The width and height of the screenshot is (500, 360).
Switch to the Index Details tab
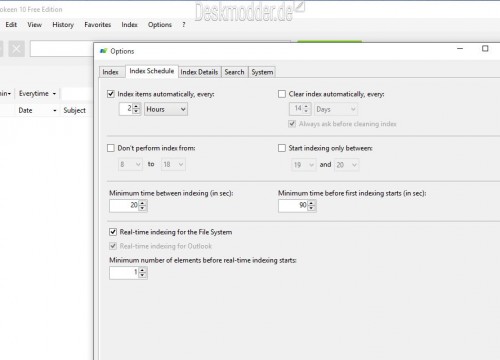199,72
